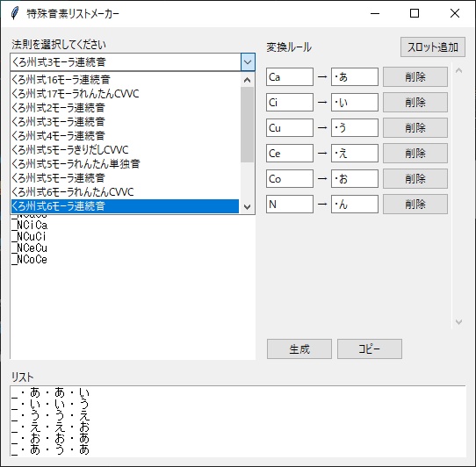Focus the ・お target input field
This screenshot has width=476, height=467.
pos(355,179)
